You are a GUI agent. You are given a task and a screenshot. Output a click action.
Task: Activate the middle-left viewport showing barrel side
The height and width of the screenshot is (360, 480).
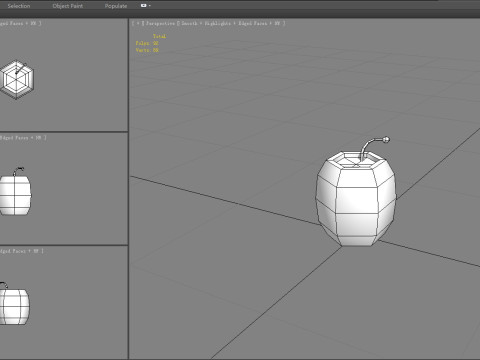[x=63, y=189]
